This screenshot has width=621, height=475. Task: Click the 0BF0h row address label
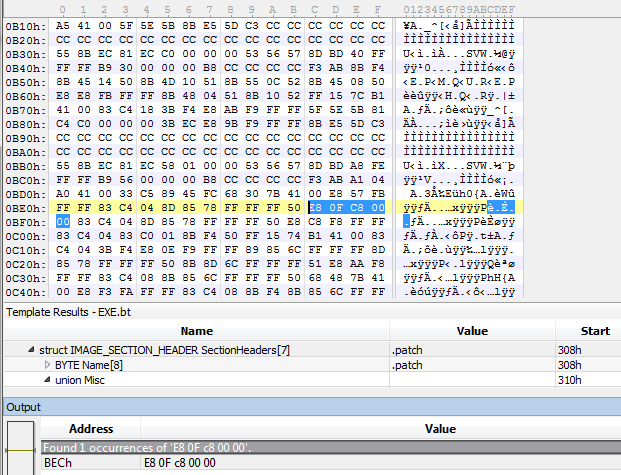click(26, 222)
